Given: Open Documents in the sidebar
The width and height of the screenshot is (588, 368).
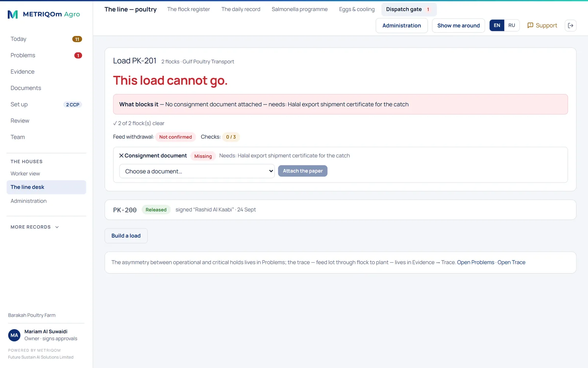Looking at the screenshot, I should (46, 88).
